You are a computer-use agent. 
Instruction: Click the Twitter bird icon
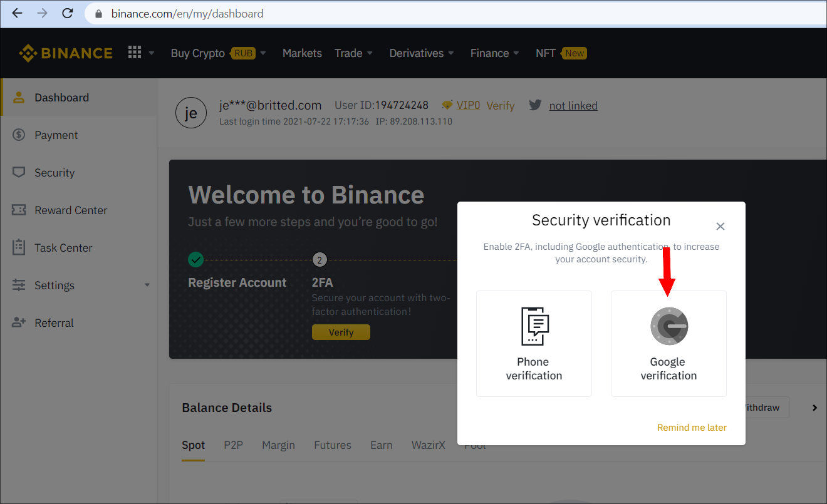tap(535, 105)
